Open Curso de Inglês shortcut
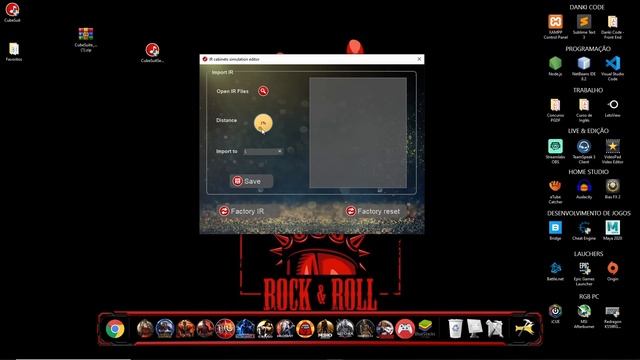 [584, 110]
